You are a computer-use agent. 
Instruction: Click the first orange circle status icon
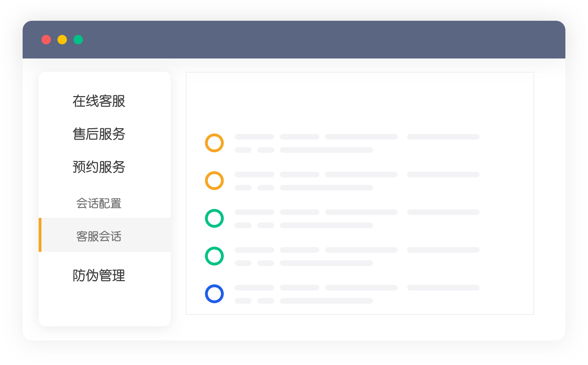pyautogui.click(x=214, y=143)
